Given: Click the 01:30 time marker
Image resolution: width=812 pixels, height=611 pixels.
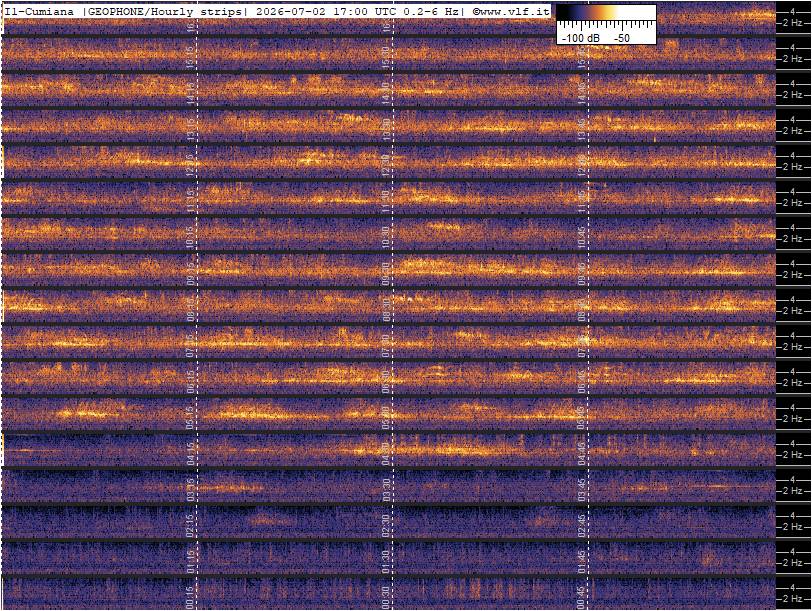Looking at the screenshot, I should [386, 562].
